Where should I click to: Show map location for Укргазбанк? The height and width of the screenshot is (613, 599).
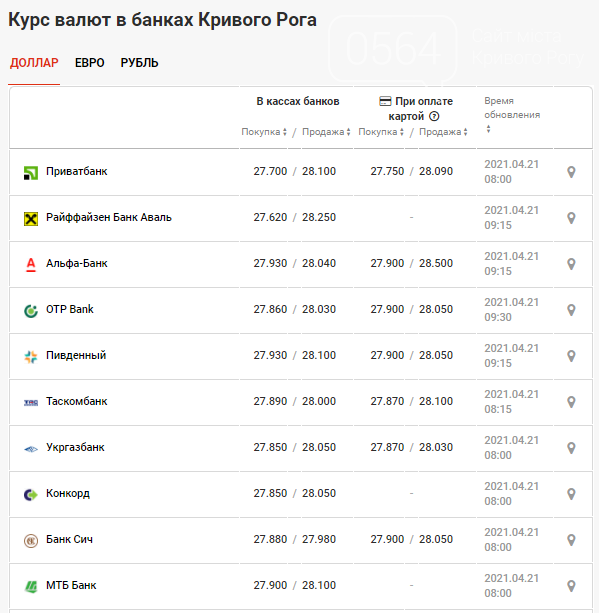pyautogui.click(x=571, y=448)
